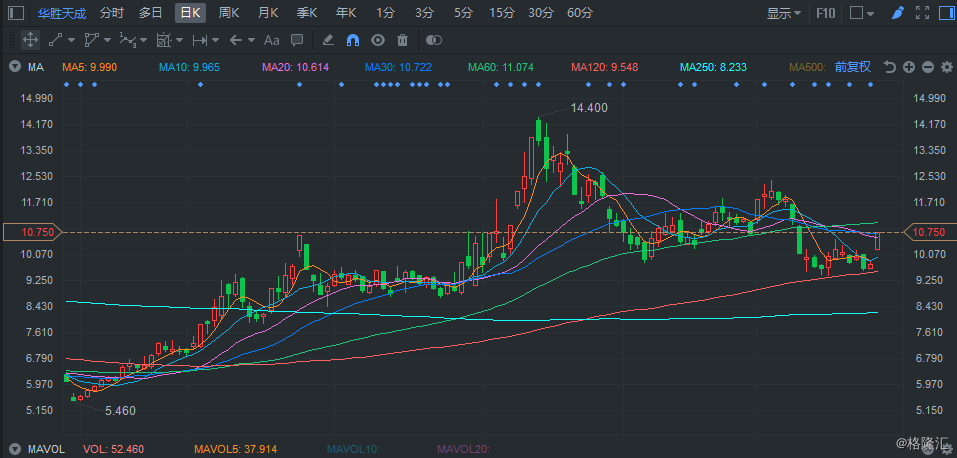This screenshot has height=458, width=957.
Task: Switch to the 15分 interval tab
Action: [502, 13]
